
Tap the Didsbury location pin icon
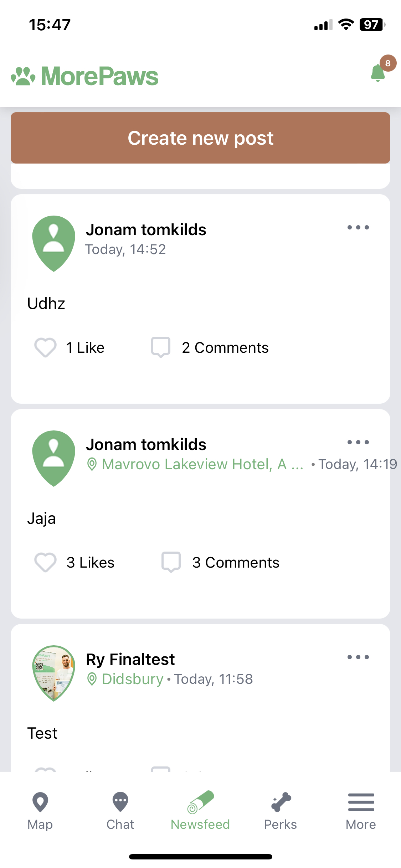(92, 679)
